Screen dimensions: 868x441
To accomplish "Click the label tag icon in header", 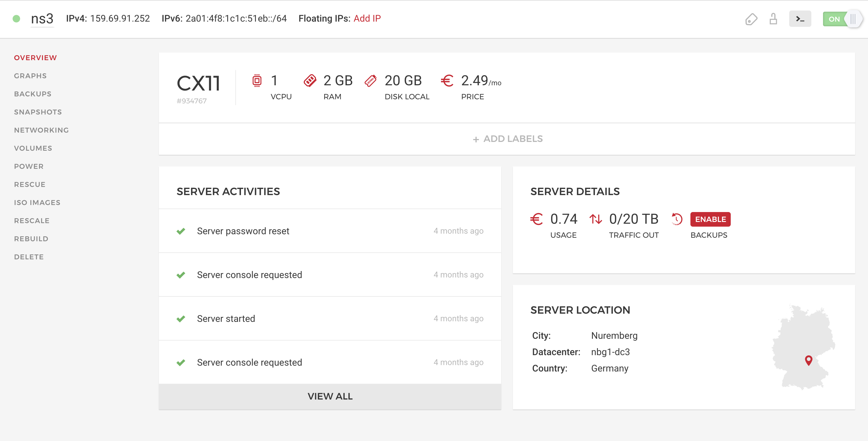I will 751,19.
